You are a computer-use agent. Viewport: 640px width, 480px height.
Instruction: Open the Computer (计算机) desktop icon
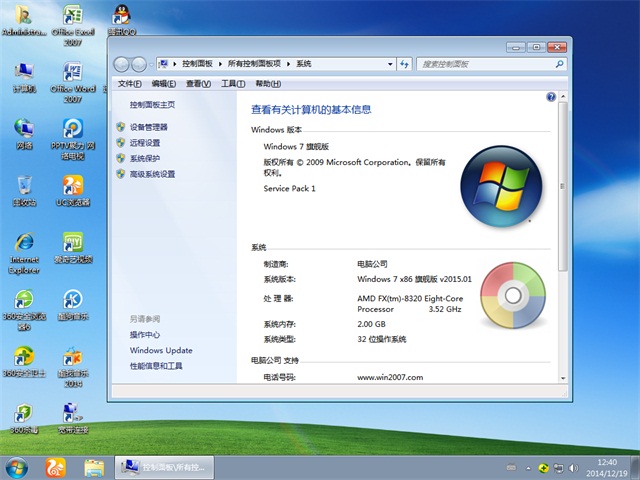point(23,75)
